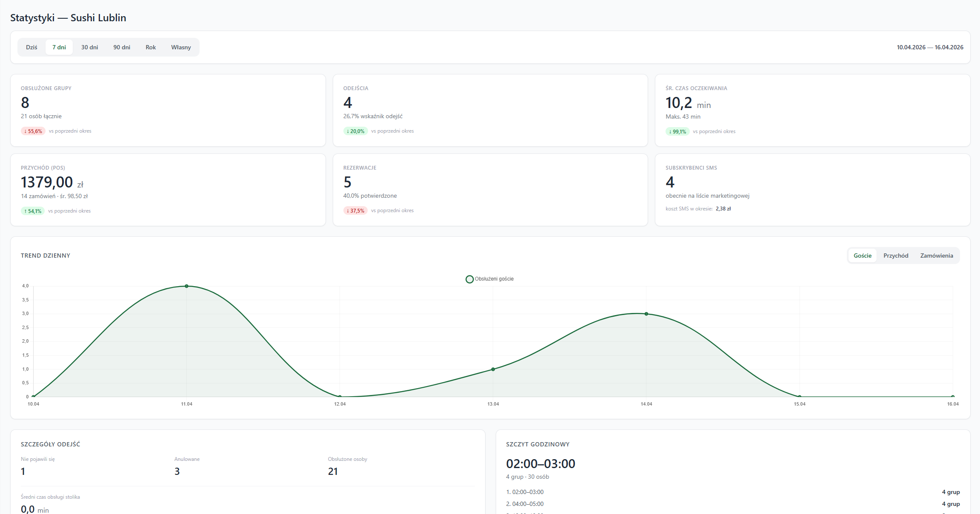Screen dimensions: 980x514
Task: Show the Przychód trend chart
Action: coord(895,256)
